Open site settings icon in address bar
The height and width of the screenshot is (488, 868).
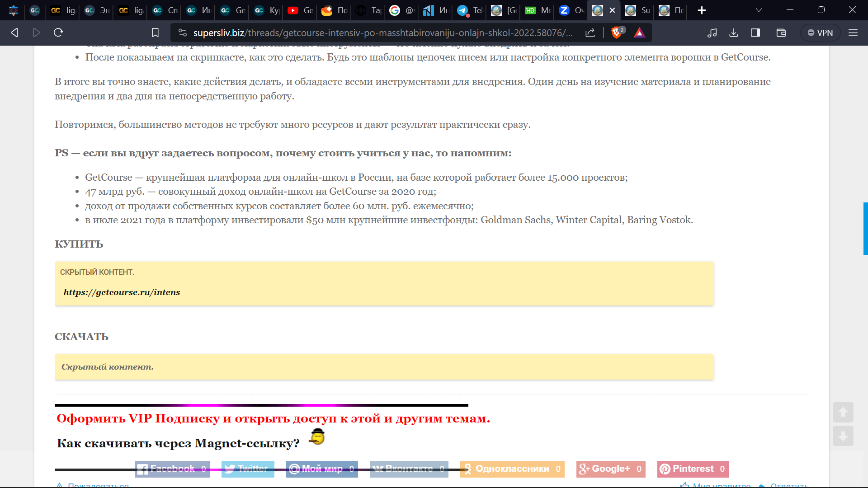point(182,33)
